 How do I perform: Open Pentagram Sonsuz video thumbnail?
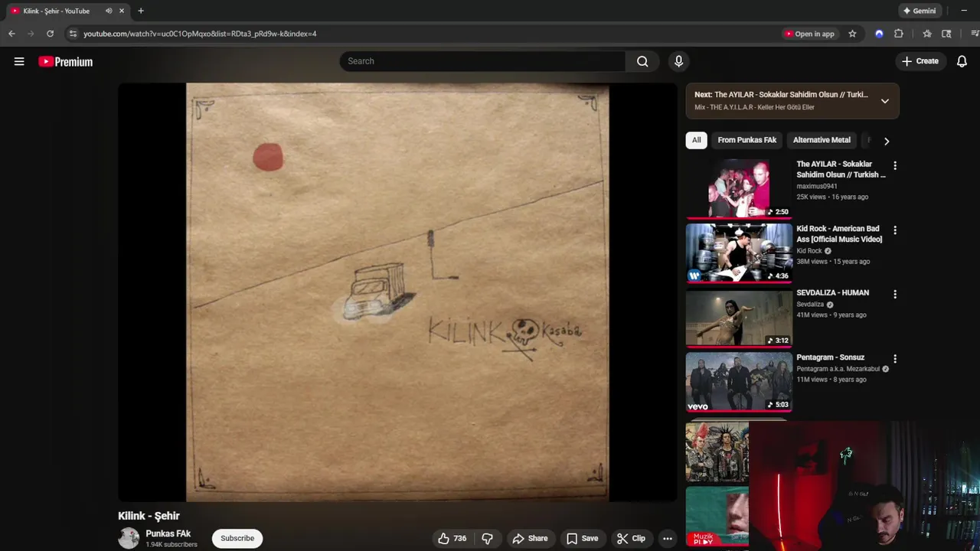pyautogui.click(x=739, y=381)
